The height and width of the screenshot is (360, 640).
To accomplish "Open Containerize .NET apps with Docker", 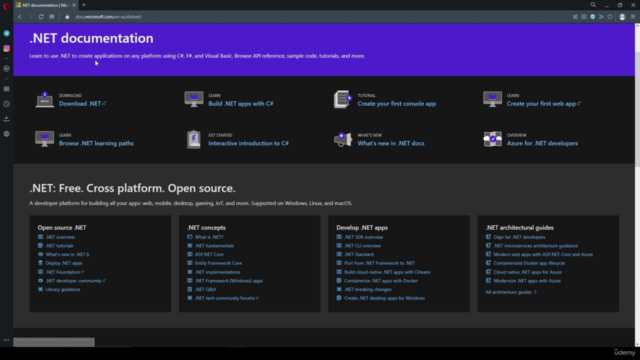I will click(x=381, y=281).
